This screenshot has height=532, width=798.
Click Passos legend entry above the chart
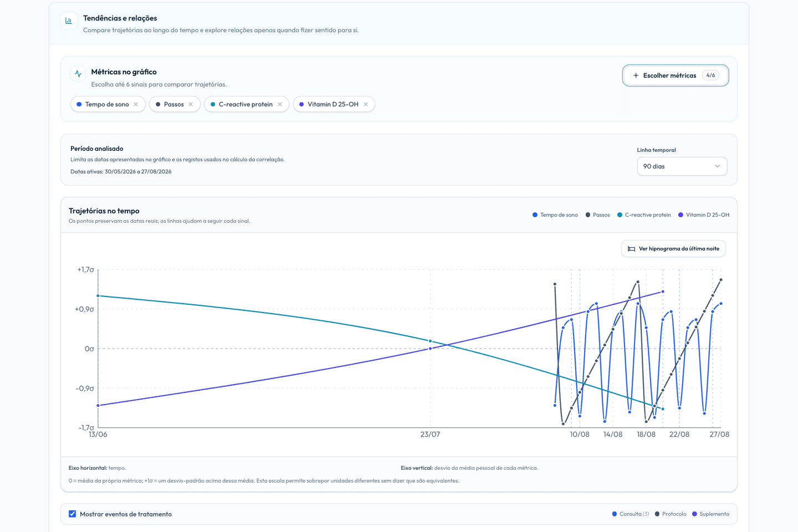[597, 215]
